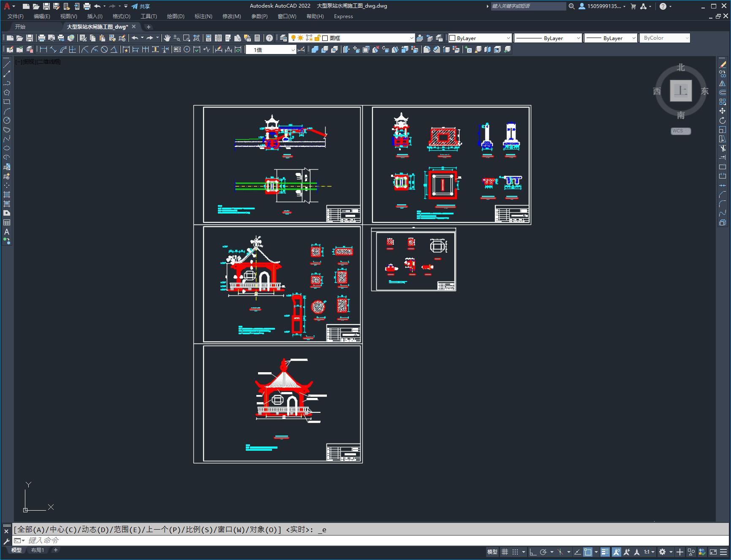Toggle polar tracking
The width and height of the screenshot is (731, 560).
pos(543,552)
